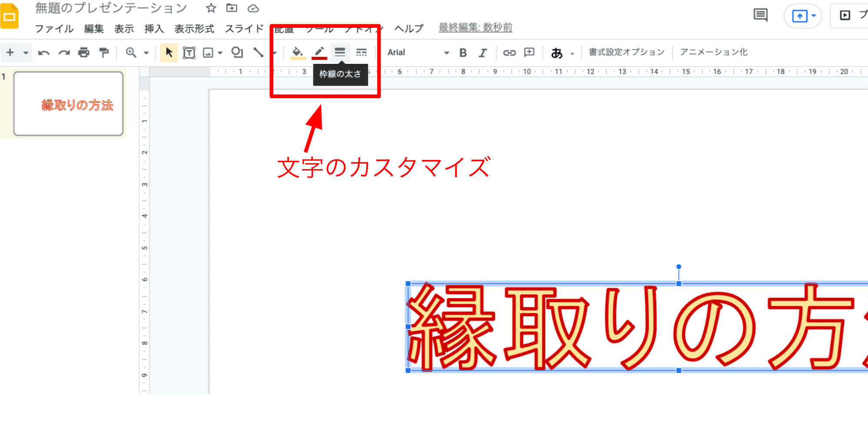This screenshot has height=426, width=868.
Task: Expand the zoom level dropdown
Action: tap(145, 52)
